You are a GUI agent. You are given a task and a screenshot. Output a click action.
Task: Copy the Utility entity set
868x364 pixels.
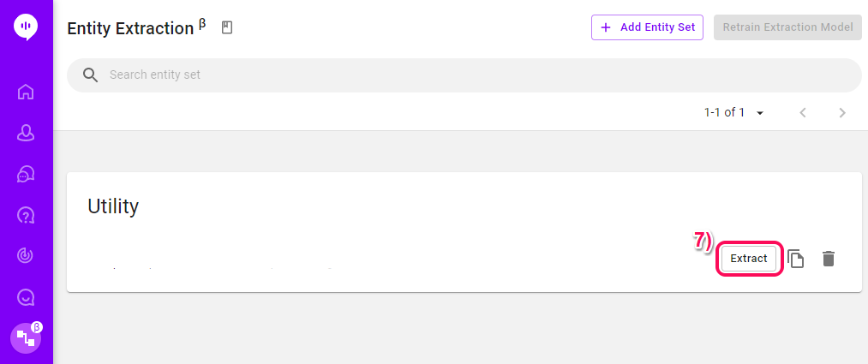[x=795, y=259]
